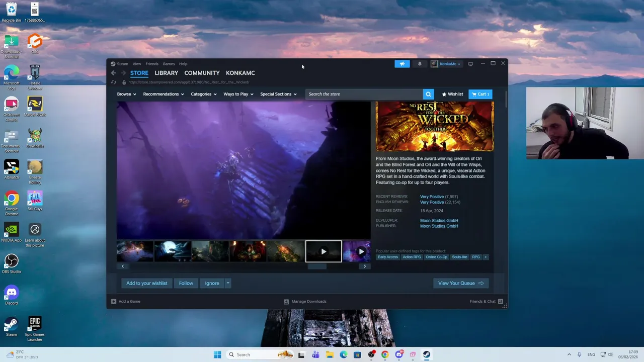Reload the Steam store page
Image resolution: width=644 pixels, height=362 pixels.
(x=114, y=82)
